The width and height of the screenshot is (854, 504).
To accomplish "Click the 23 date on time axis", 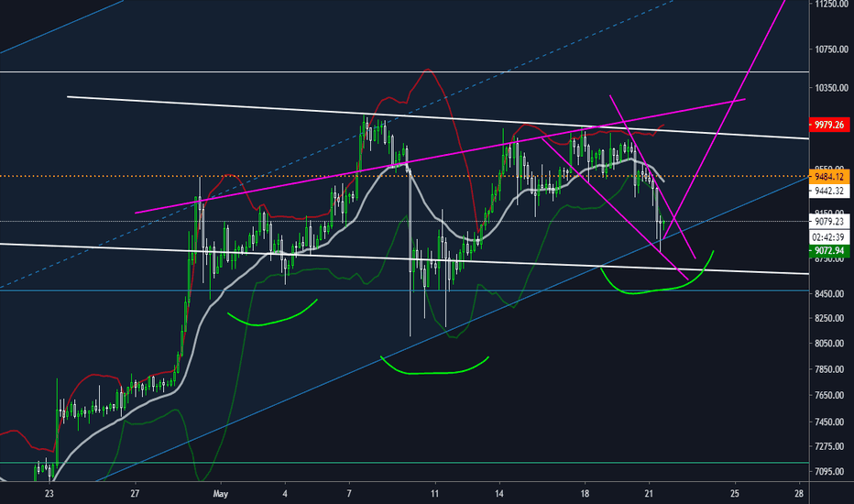I will 49,494.
